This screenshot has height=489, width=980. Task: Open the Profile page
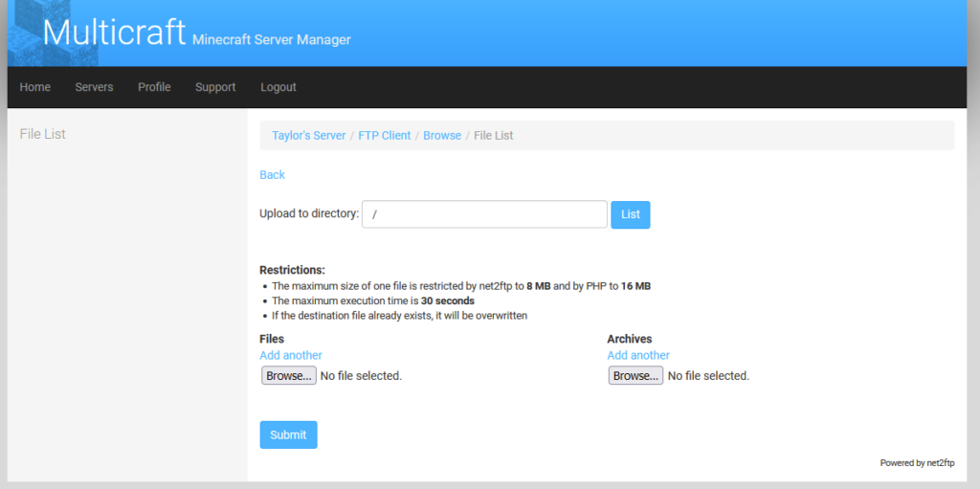click(154, 87)
